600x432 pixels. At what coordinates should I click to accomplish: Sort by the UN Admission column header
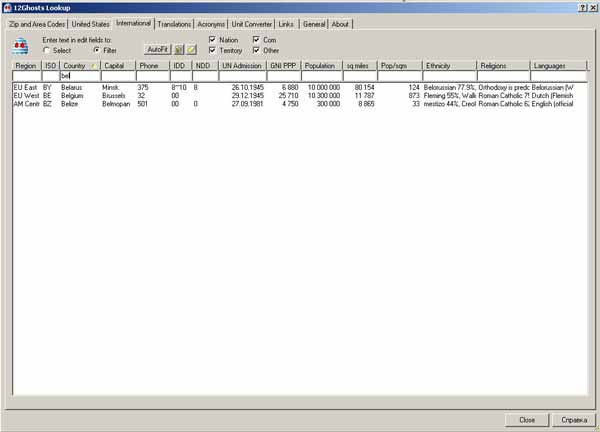pos(243,66)
